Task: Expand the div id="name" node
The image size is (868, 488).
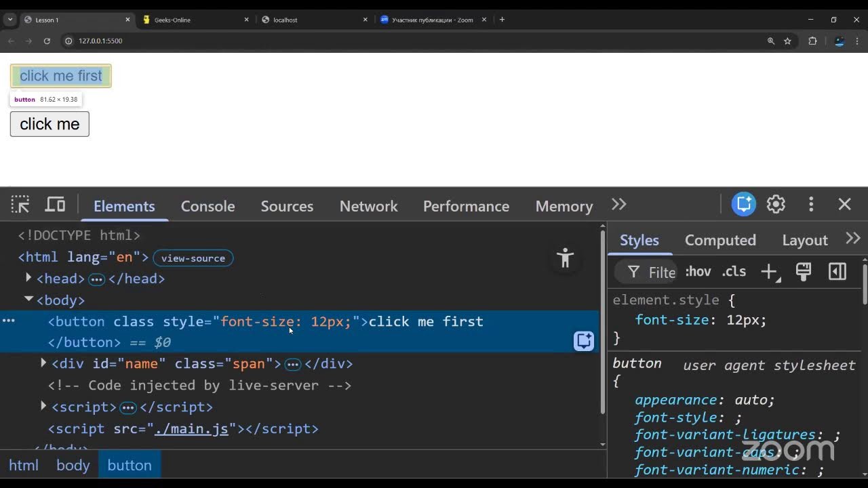Action: (x=43, y=363)
